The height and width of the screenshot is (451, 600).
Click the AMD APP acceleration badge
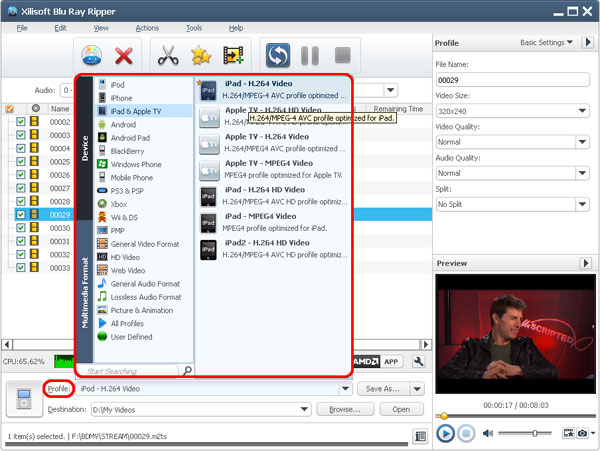(378, 361)
